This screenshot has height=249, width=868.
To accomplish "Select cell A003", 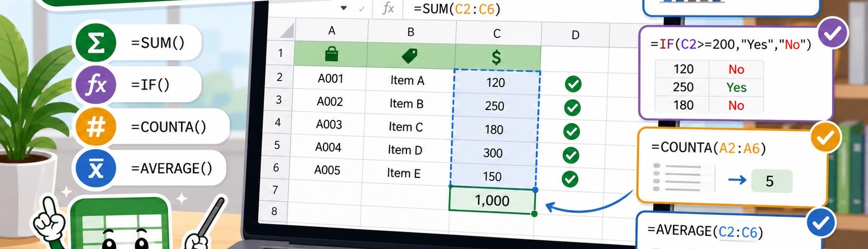I will click(x=329, y=125).
